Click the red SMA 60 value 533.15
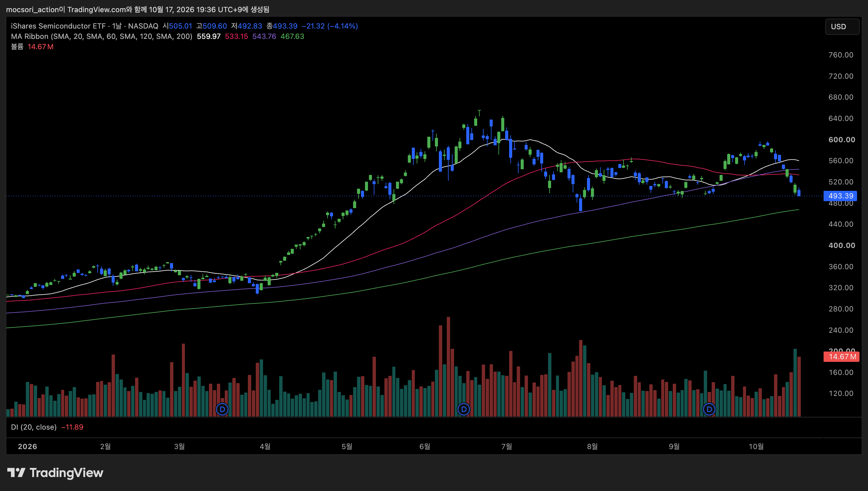This screenshot has width=868, height=491. tap(236, 36)
